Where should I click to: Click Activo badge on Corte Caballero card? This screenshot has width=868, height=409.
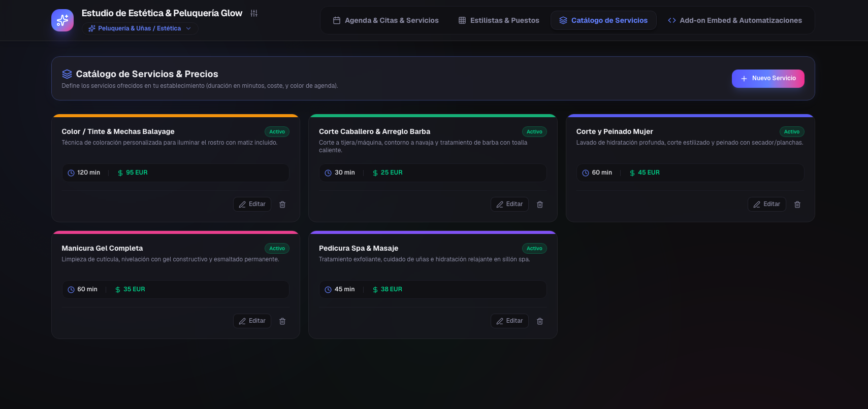[534, 131]
